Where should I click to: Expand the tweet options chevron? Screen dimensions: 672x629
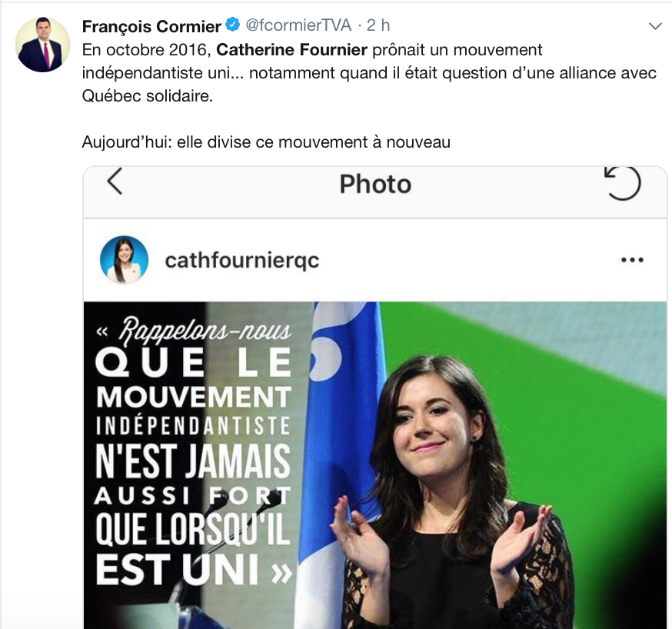[655, 26]
